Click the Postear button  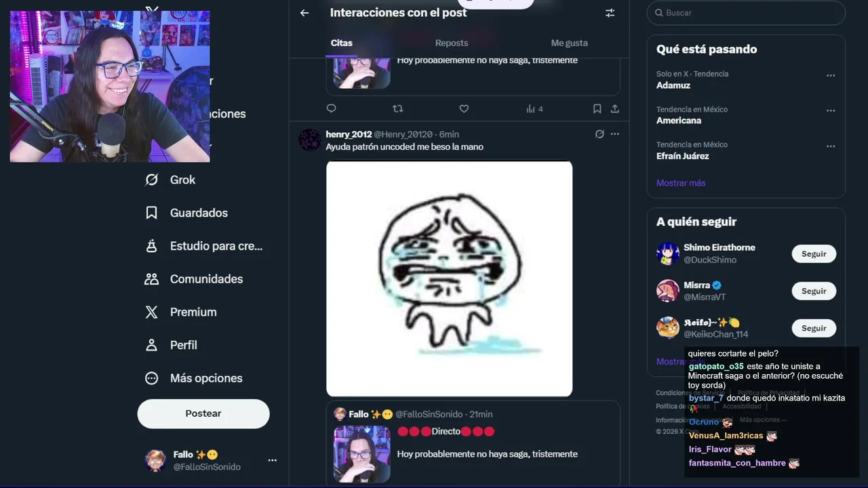[x=203, y=413]
